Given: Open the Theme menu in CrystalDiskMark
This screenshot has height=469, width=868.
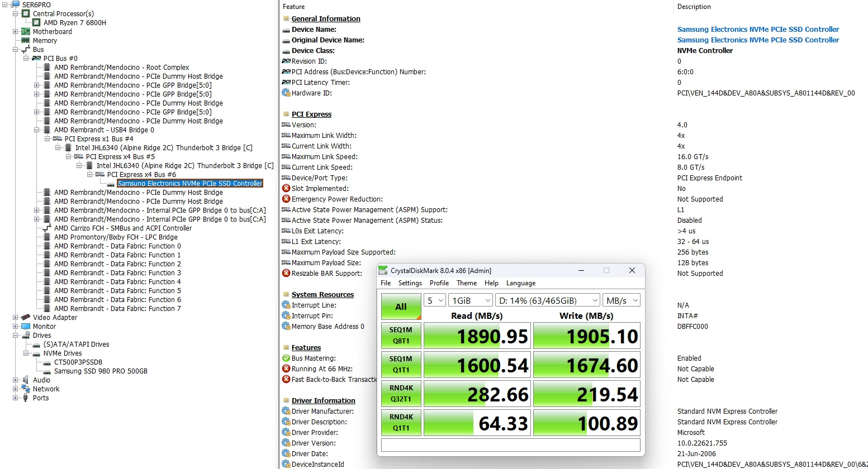Looking at the screenshot, I should click(x=467, y=283).
